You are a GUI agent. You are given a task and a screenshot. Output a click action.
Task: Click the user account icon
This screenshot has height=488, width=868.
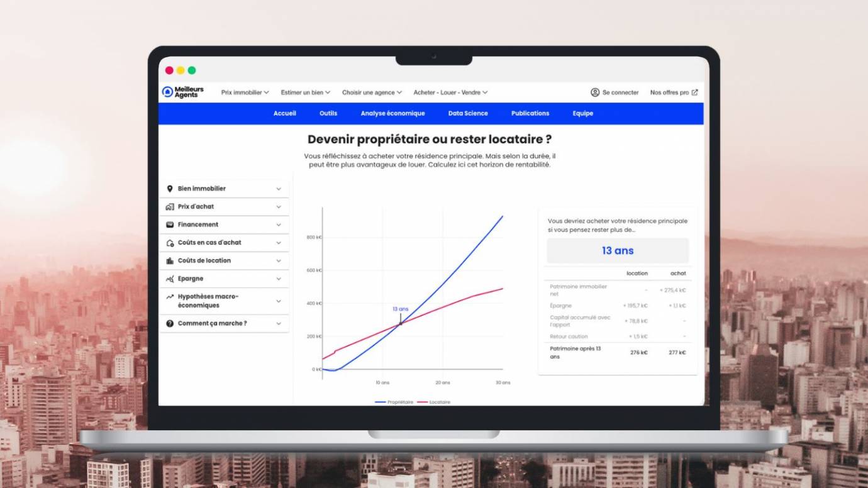[595, 92]
